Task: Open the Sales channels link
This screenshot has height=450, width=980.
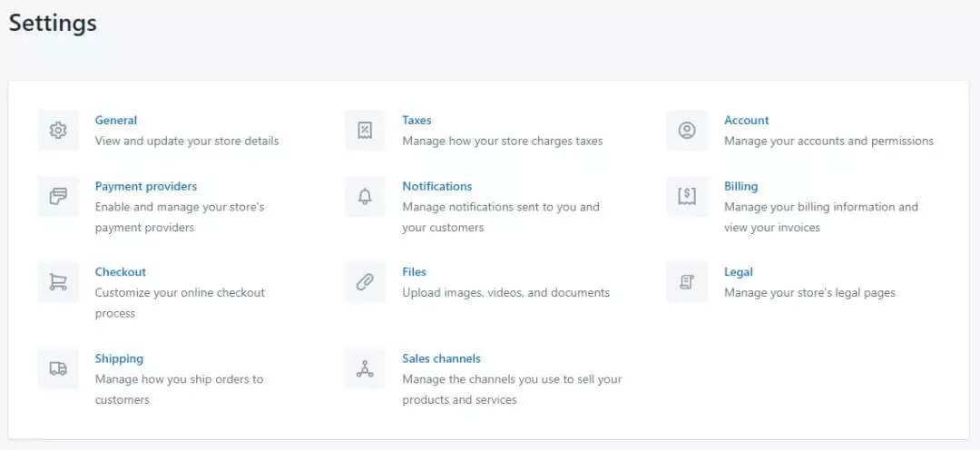Action: [x=441, y=358]
